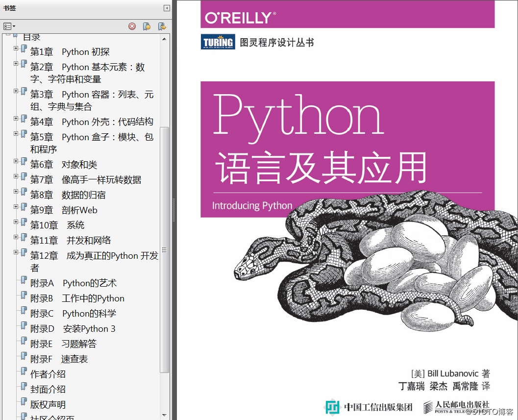The width and height of the screenshot is (518, 420).
Task: Open the 第11章 并发和网络 bookmark
Action: click(x=71, y=241)
